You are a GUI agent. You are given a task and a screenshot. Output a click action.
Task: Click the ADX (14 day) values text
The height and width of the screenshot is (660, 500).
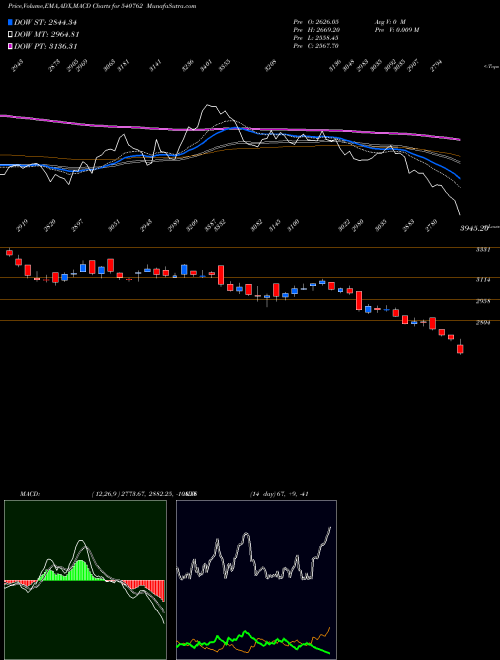[x=279, y=494]
